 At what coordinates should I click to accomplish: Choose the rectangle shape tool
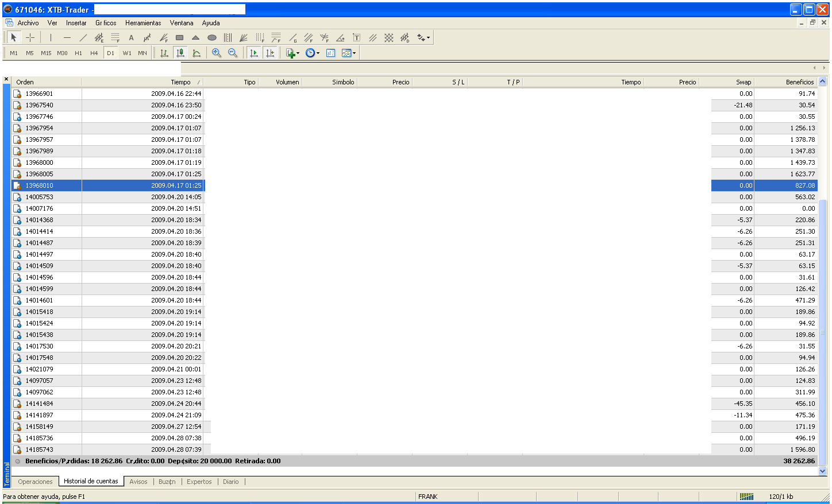click(x=179, y=38)
